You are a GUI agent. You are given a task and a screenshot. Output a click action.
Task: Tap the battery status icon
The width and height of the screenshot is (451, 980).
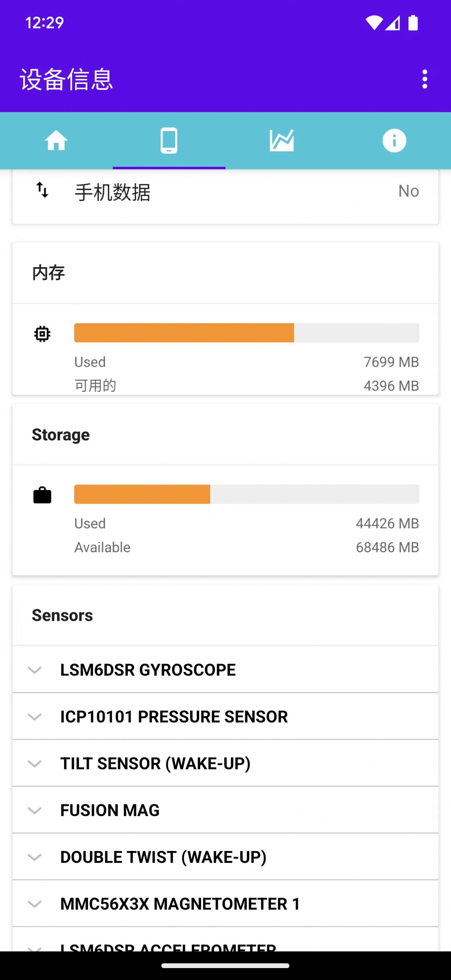(413, 23)
